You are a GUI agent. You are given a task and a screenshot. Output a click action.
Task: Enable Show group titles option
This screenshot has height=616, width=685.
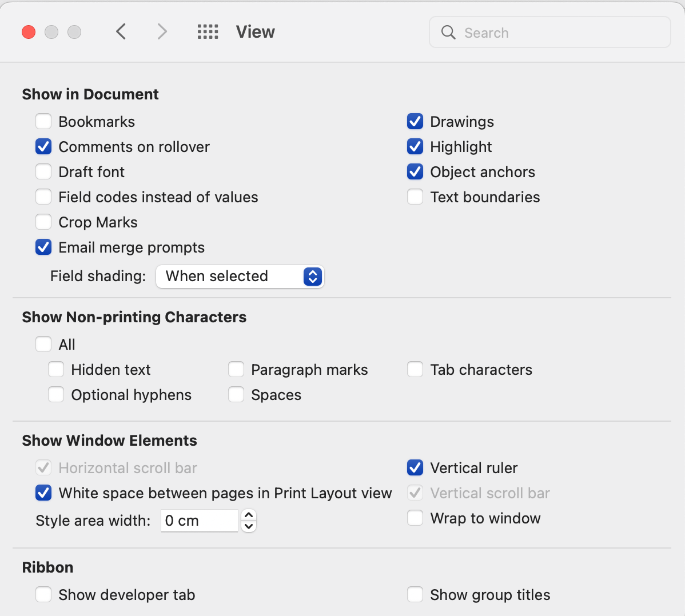coord(415,595)
